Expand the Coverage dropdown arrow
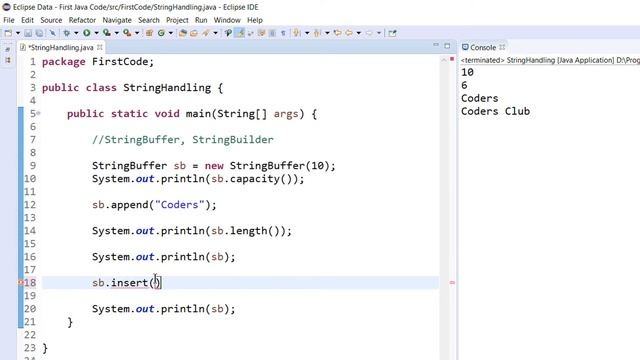 click(x=116, y=33)
